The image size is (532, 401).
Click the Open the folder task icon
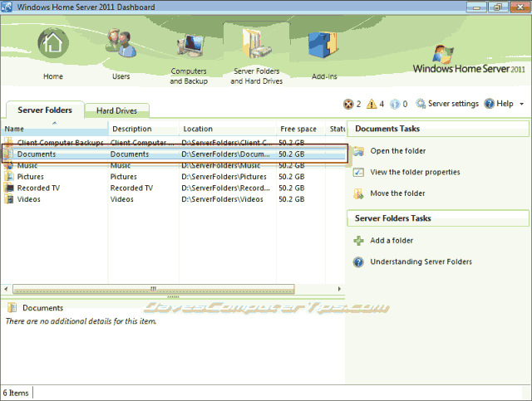click(358, 151)
